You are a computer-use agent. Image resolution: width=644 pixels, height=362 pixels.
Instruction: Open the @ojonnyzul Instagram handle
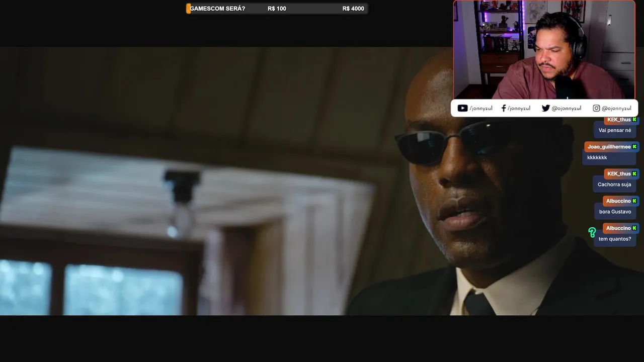tap(616, 108)
